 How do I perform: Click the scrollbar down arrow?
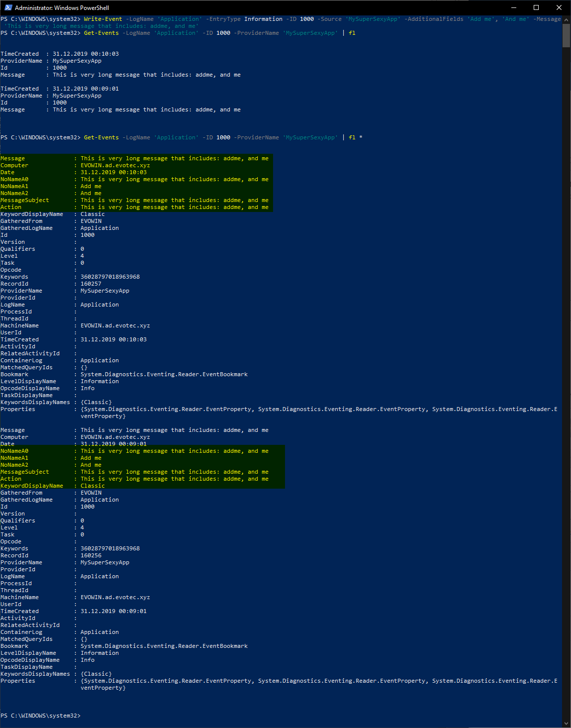point(566,724)
